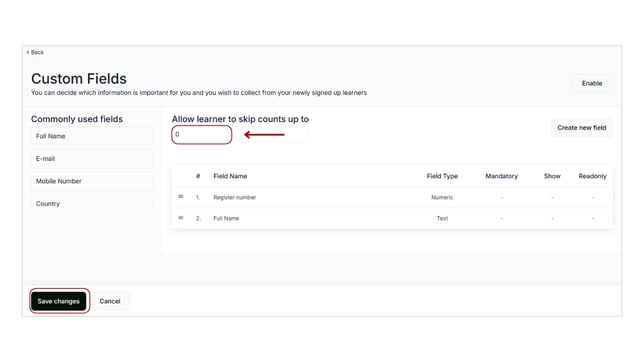Click the Field Name column header
This screenshot has height=362, width=644.
pyautogui.click(x=230, y=176)
